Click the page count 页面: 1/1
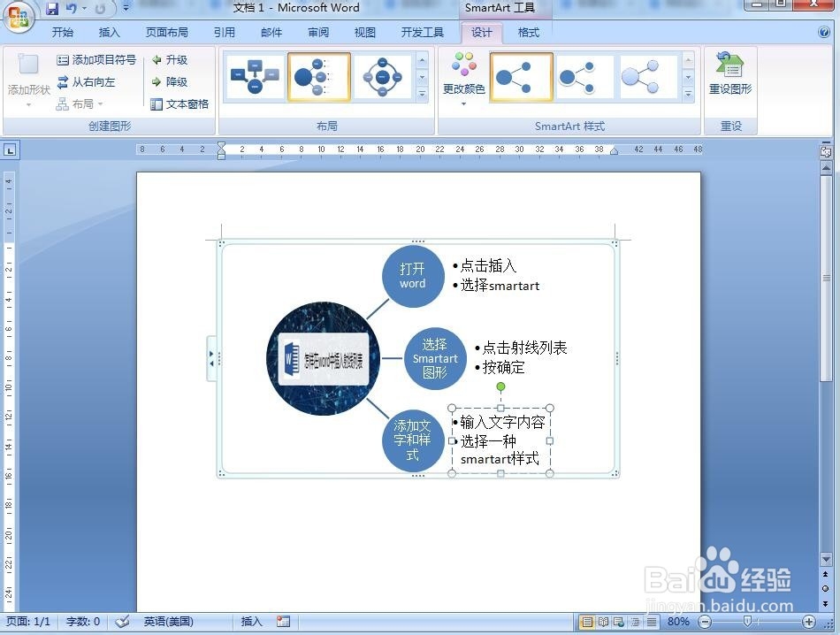840x635 pixels. pos(28,622)
